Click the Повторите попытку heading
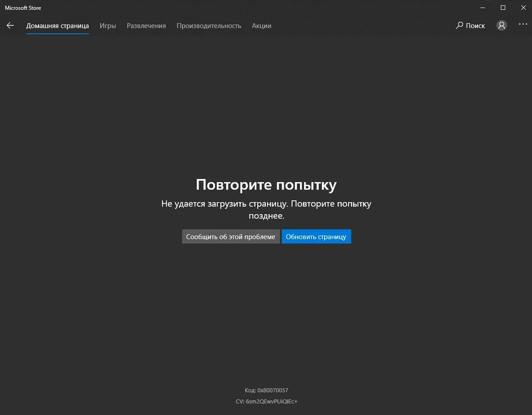This screenshot has height=415, width=532. coord(266,185)
